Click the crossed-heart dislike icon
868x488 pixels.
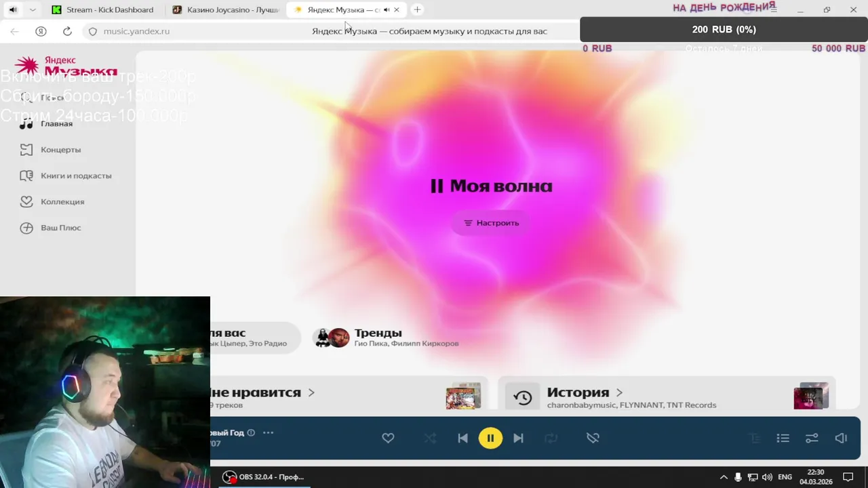click(x=593, y=438)
